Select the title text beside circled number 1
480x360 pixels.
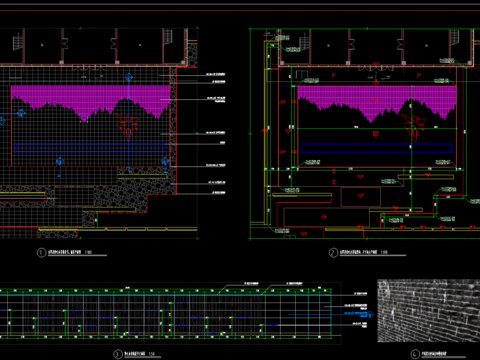tap(70, 252)
